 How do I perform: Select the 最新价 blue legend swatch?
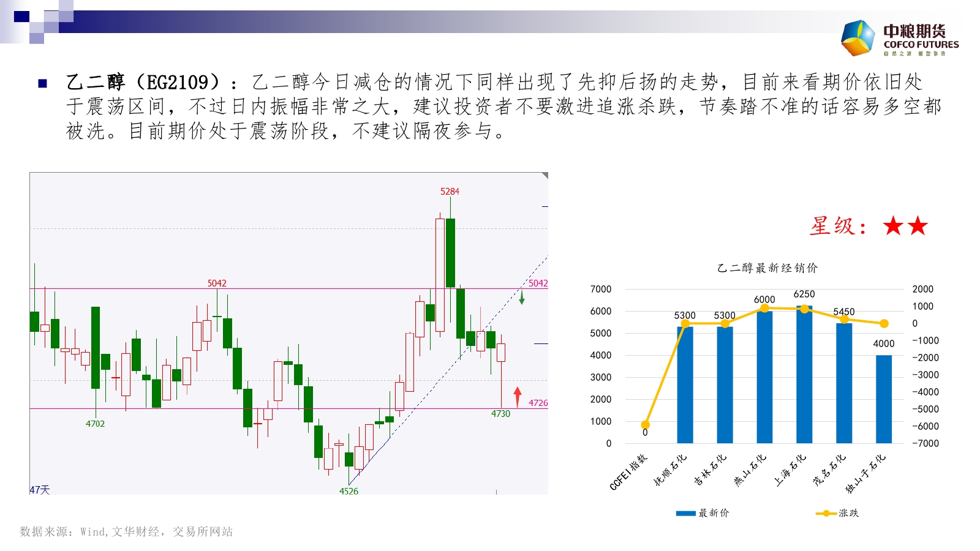[685, 513]
